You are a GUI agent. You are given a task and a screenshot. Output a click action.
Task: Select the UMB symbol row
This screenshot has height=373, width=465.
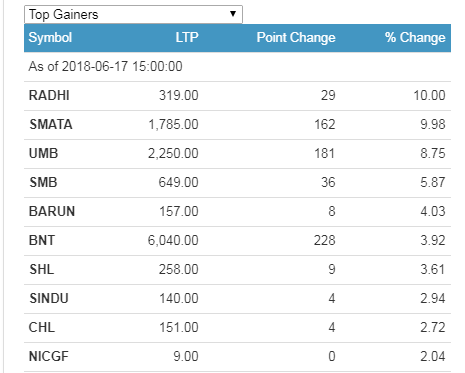(237, 154)
